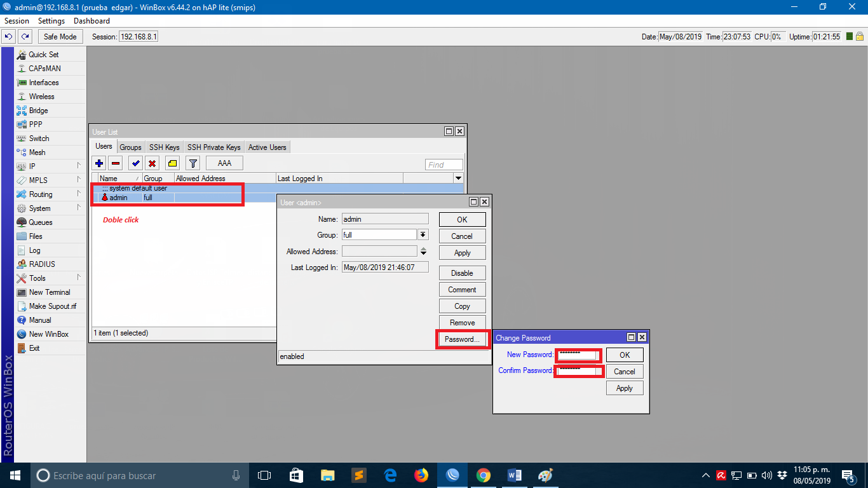Image resolution: width=868 pixels, height=488 pixels.
Task: Click the blue checkmark Enable icon
Action: tap(135, 163)
